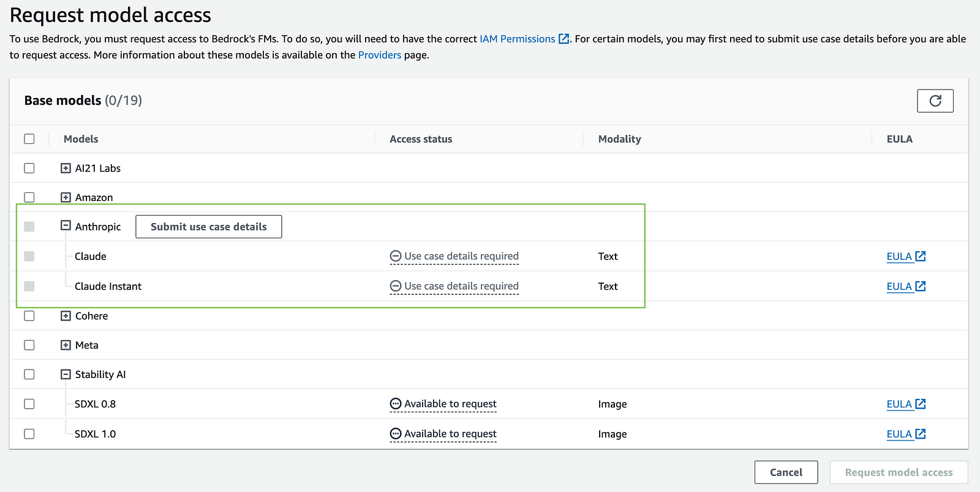Viewport: 980px width, 492px height.
Task: Click 'Available to request' for SDXL 1.0
Action: 450,434
